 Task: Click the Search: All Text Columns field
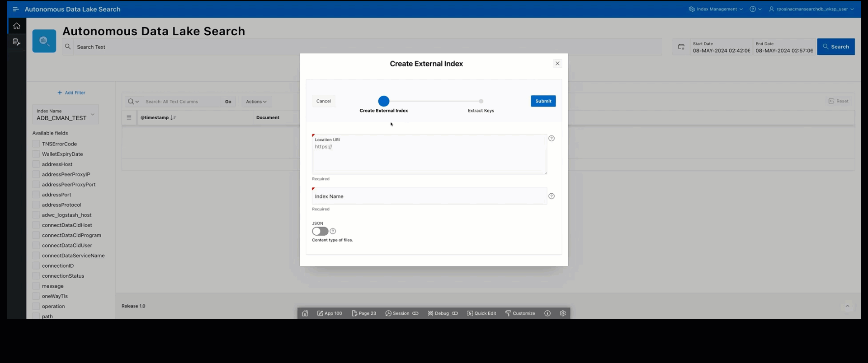(183, 102)
